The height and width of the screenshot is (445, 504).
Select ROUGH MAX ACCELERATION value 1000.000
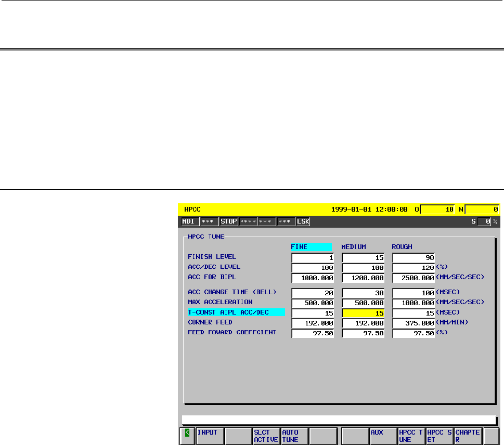point(413,303)
